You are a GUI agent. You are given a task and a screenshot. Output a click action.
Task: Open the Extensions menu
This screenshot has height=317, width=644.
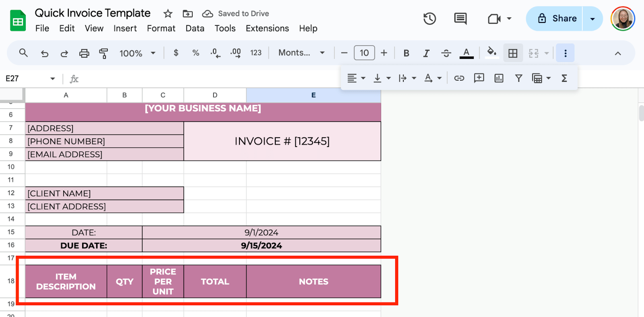[267, 28]
